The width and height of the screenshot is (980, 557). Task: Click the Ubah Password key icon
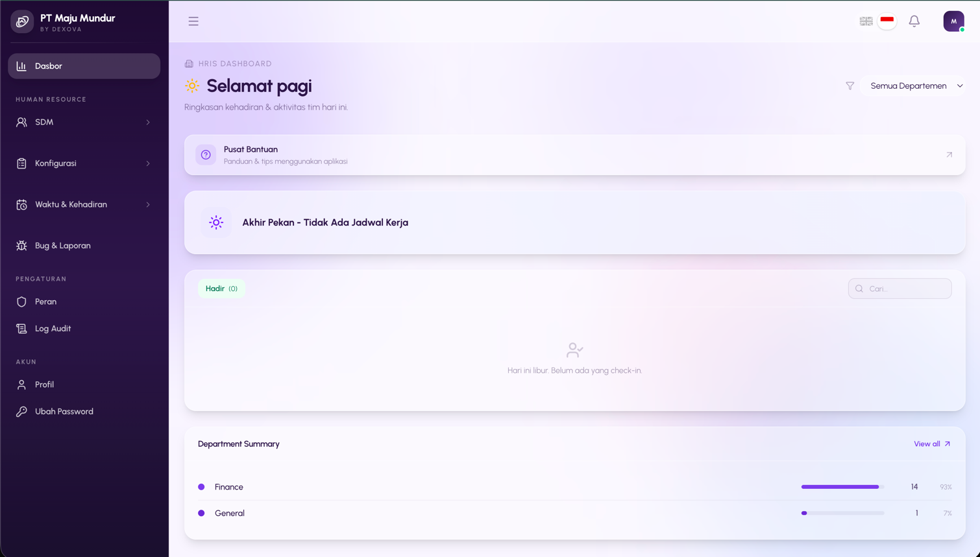(21, 412)
